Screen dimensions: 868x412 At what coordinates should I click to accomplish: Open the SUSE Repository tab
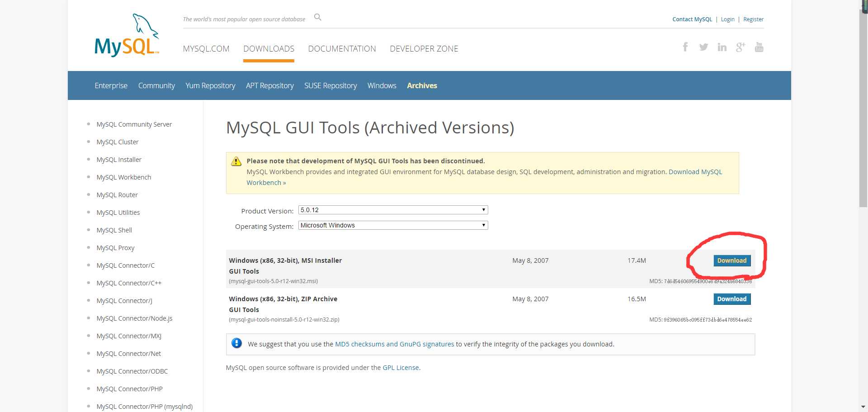(330, 85)
